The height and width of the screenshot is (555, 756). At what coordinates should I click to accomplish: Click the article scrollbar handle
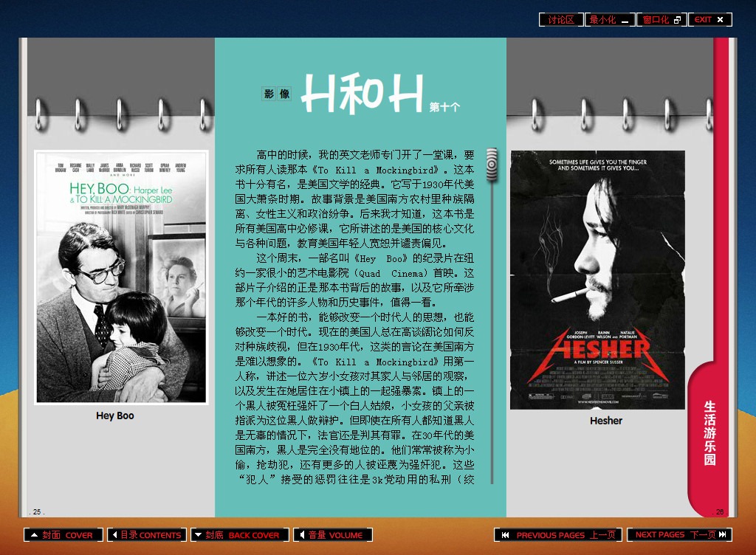coord(492,165)
